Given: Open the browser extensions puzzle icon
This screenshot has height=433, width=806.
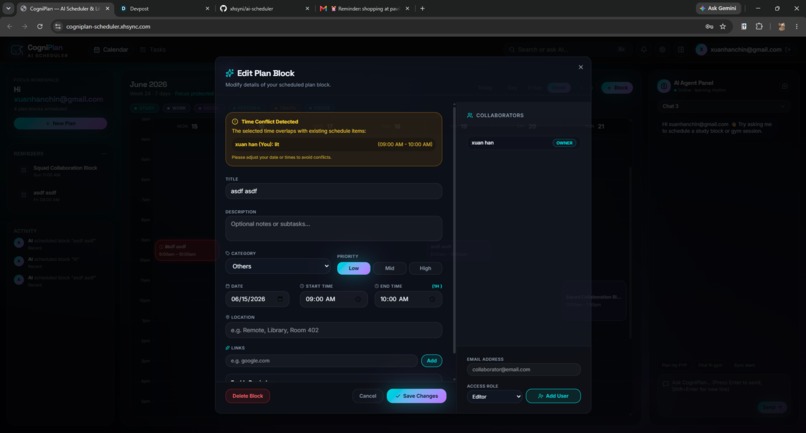Looking at the screenshot, I should (759, 26).
